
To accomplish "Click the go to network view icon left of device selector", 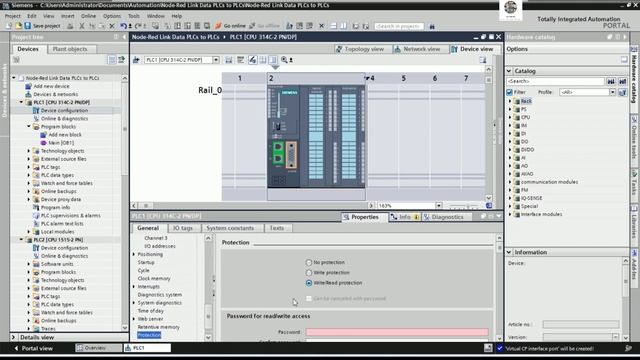I will coord(136,60).
